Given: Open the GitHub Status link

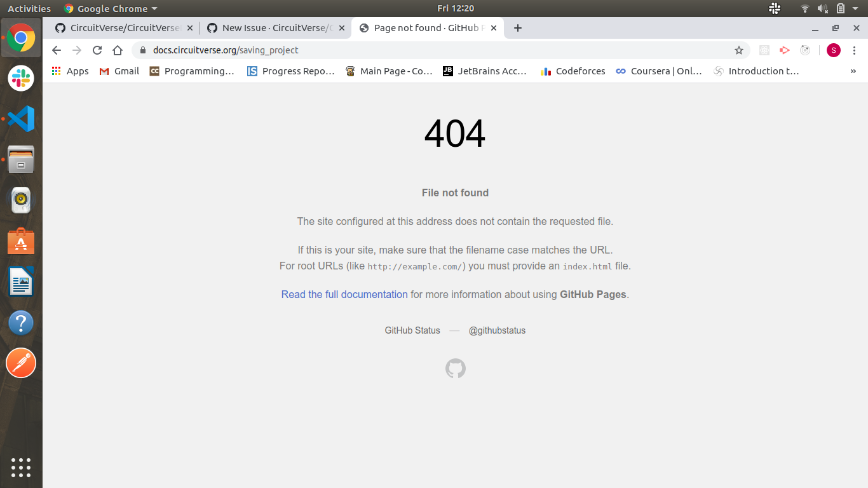Looking at the screenshot, I should 412,330.
